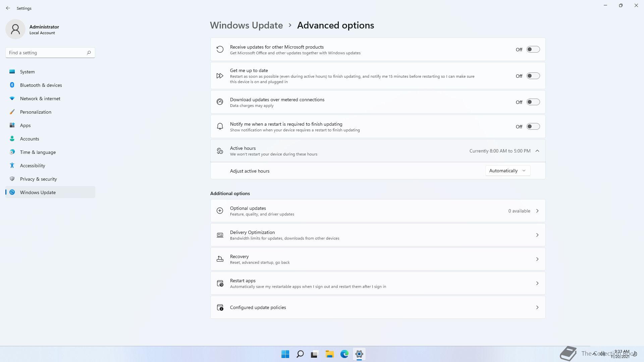Open the Adjust active hours dropdown
644x362 pixels.
[507, 171]
